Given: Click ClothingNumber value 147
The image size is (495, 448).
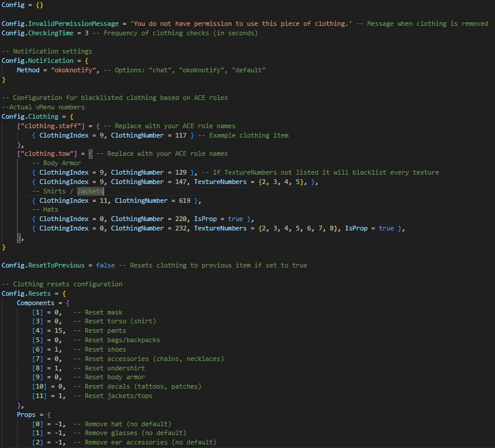Looking at the screenshot, I should pyautogui.click(x=181, y=182).
